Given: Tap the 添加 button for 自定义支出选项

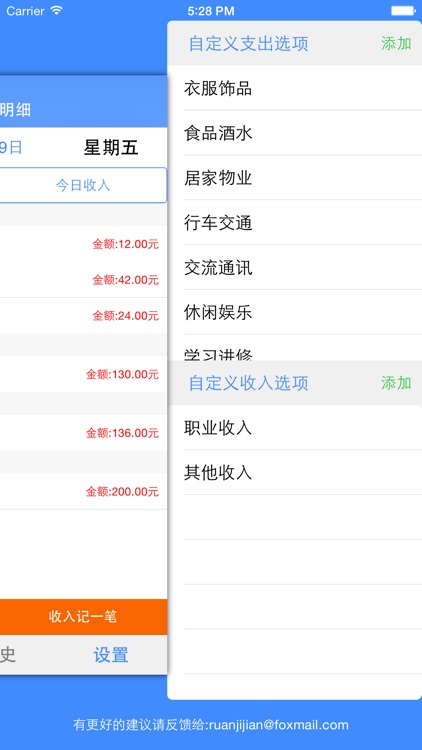Looking at the screenshot, I should pyautogui.click(x=396, y=44).
